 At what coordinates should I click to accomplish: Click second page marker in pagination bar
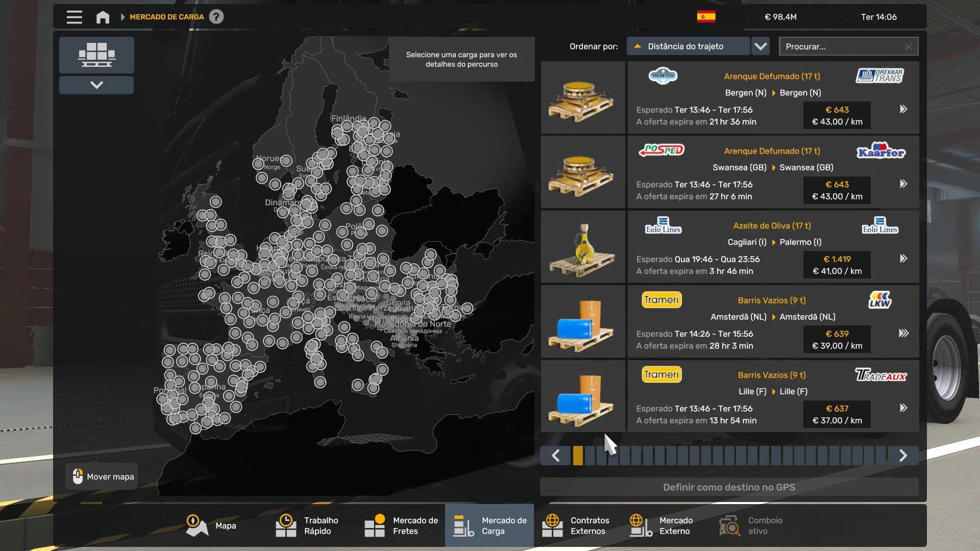coord(590,455)
